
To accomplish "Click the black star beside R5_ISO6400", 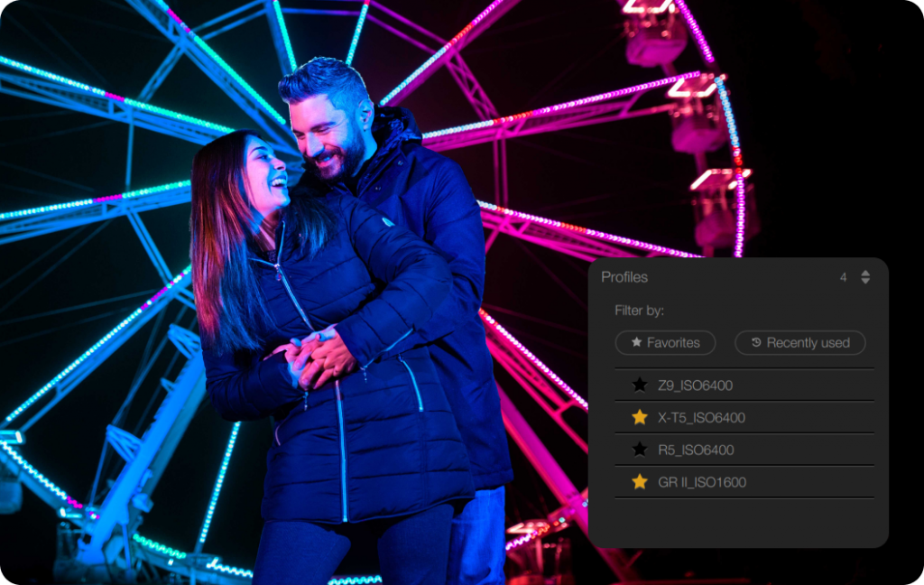I will pos(640,450).
